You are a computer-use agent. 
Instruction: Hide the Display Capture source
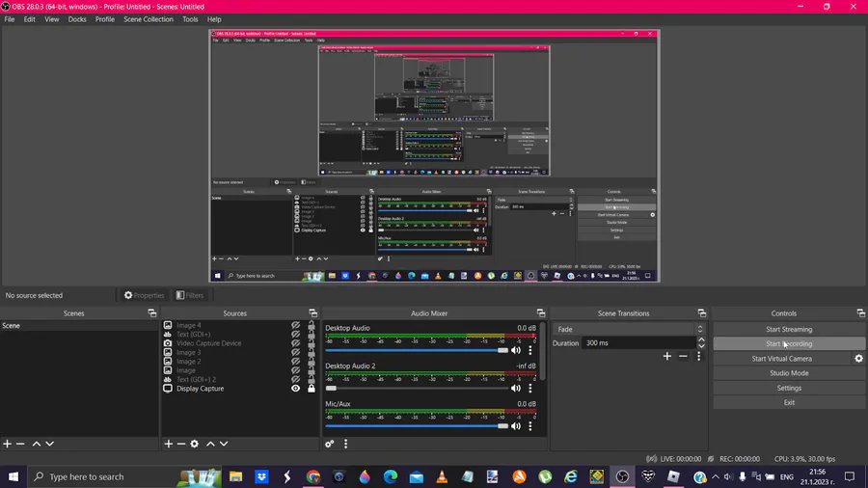point(296,389)
